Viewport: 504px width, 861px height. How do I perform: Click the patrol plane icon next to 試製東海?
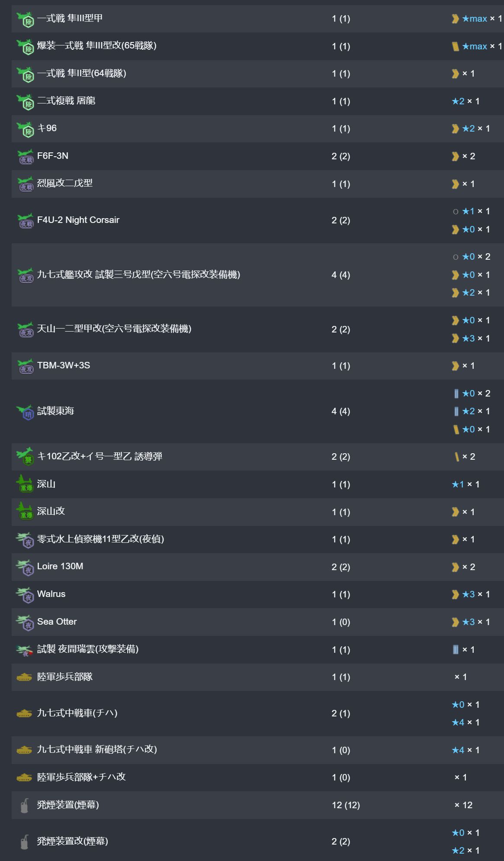pos(25,412)
